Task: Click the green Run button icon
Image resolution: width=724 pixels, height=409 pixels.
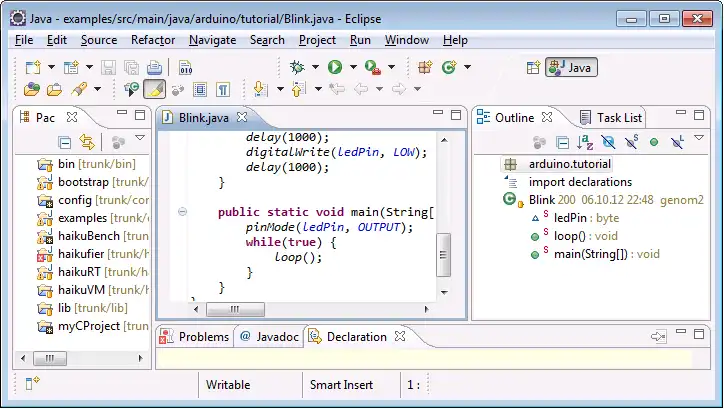Action: pos(335,67)
